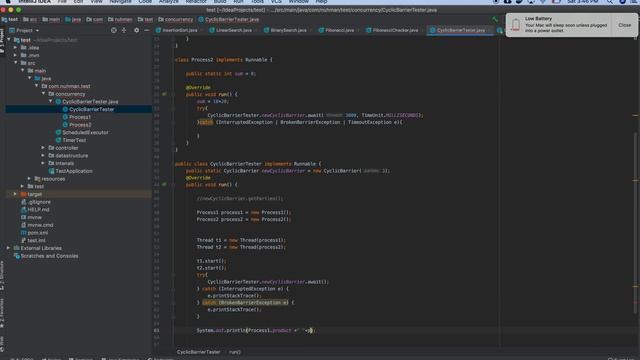Open the Navigate menu

pos(120,2)
